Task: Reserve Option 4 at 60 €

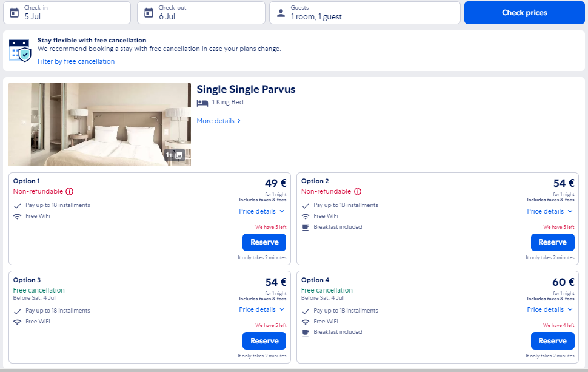Action: pos(553,341)
